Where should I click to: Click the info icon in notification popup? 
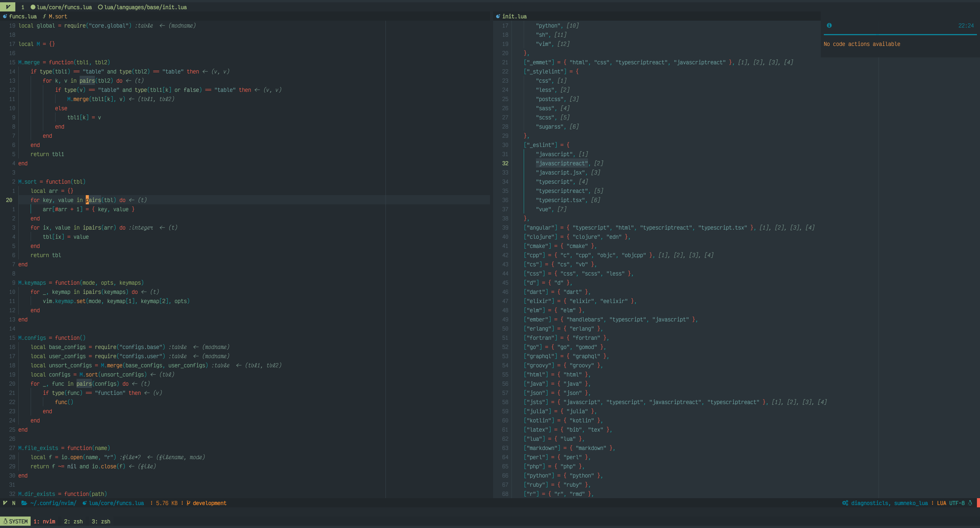pyautogui.click(x=829, y=26)
